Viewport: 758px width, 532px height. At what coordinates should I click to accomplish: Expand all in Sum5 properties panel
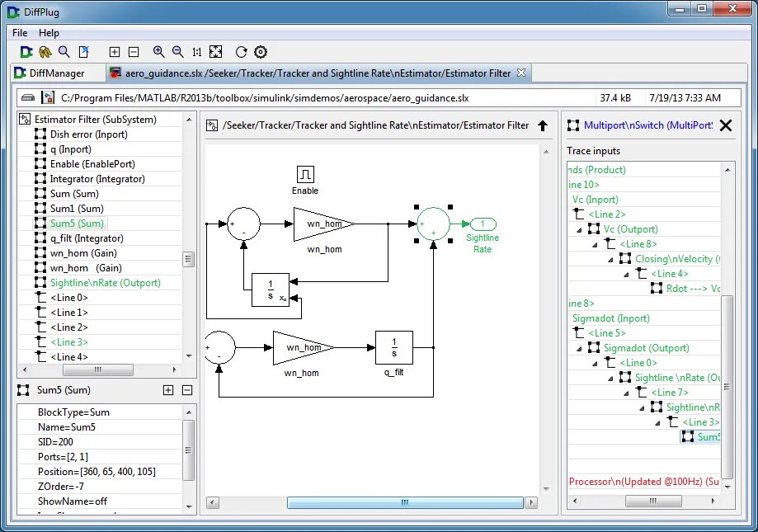click(168, 390)
